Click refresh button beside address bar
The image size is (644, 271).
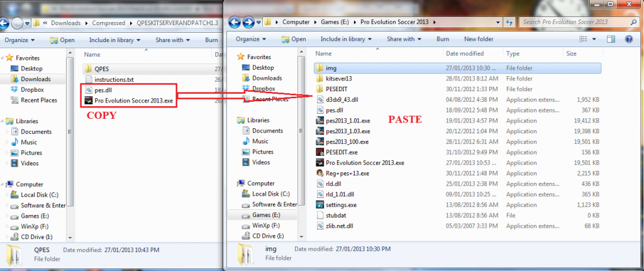pyautogui.click(x=510, y=22)
